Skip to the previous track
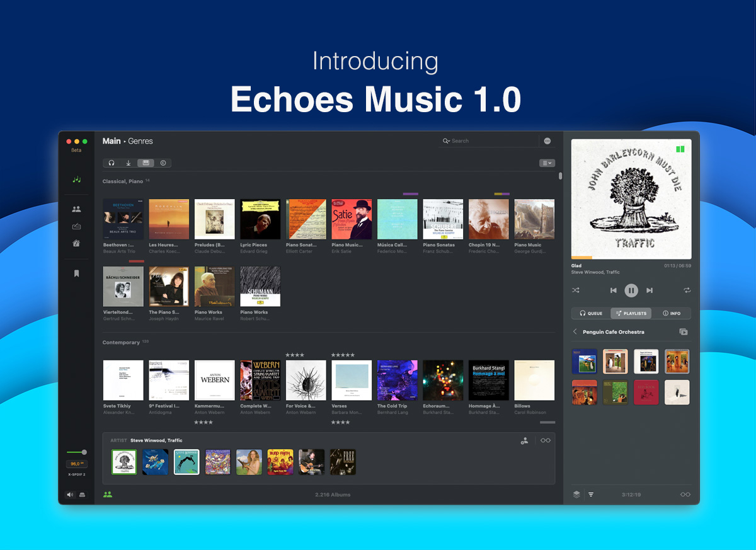The height and width of the screenshot is (550, 756). click(613, 290)
